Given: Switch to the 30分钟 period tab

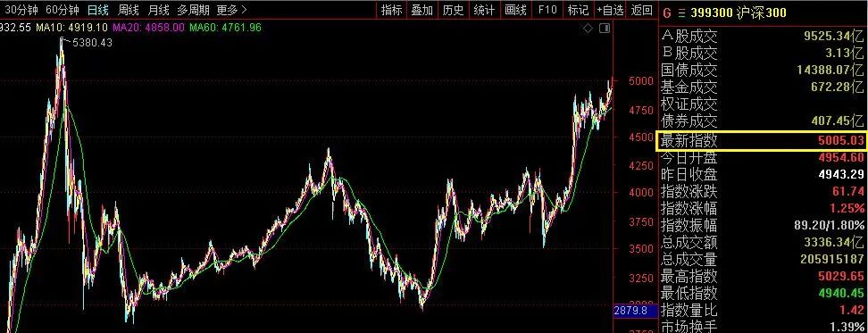Looking at the screenshot, I should (x=21, y=10).
